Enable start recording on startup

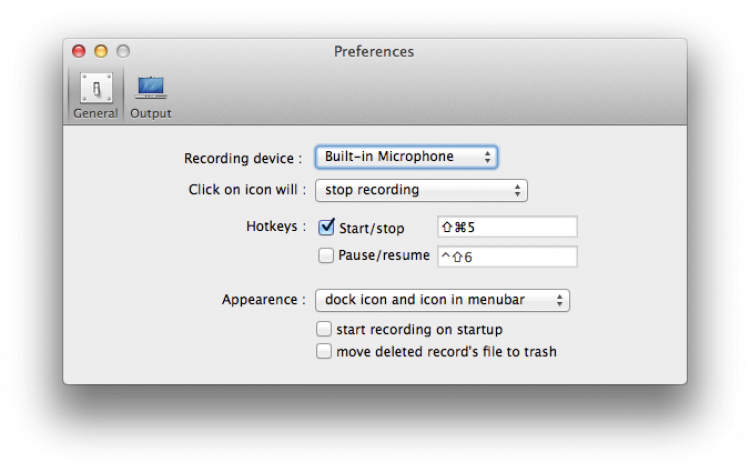324,329
